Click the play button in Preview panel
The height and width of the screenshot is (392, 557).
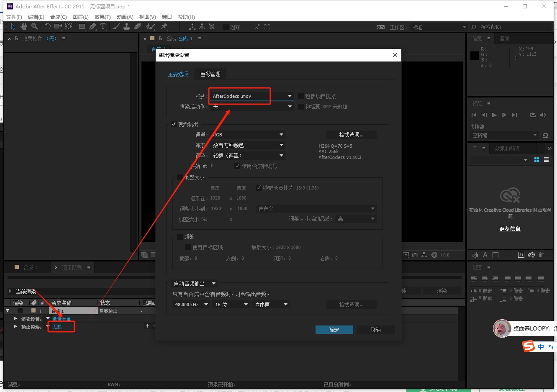(494, 115)
